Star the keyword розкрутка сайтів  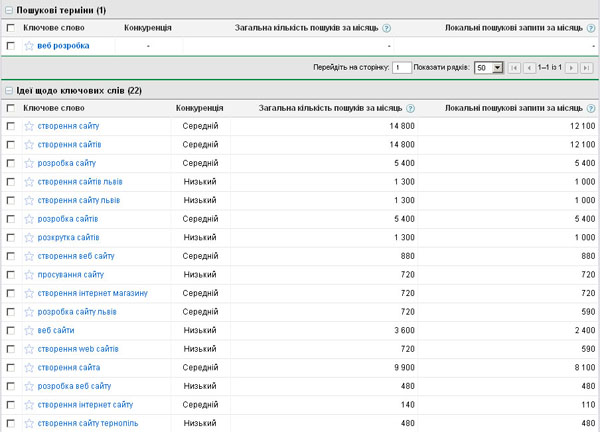click(29, 238)
